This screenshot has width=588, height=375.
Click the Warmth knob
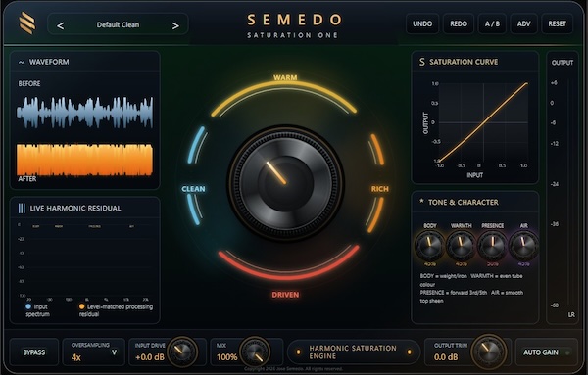tap(461, 246)
